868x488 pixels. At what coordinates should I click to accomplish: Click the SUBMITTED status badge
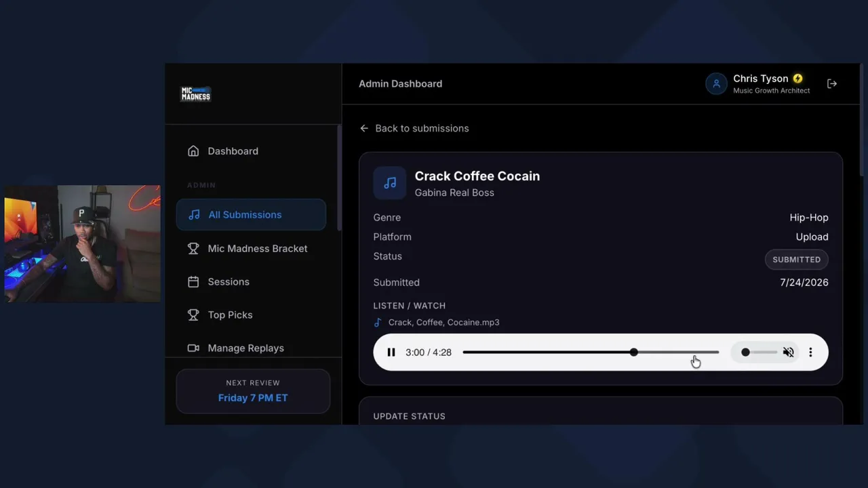click(x=797, y=260)
